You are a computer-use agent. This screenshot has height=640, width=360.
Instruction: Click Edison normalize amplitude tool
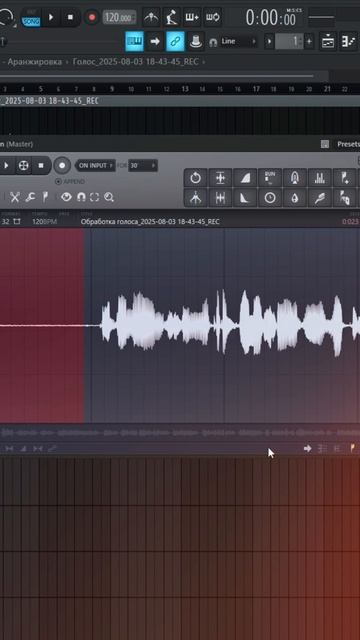tap(220, 178)
